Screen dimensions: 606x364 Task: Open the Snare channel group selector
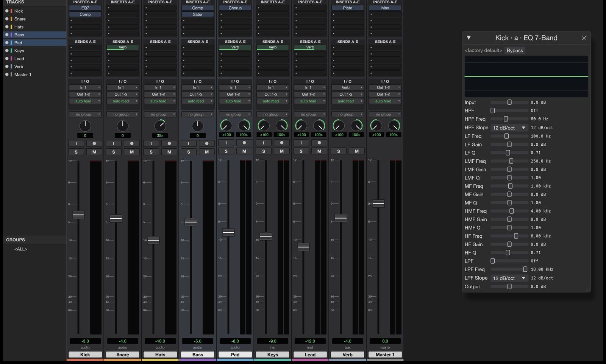(123, 114)
